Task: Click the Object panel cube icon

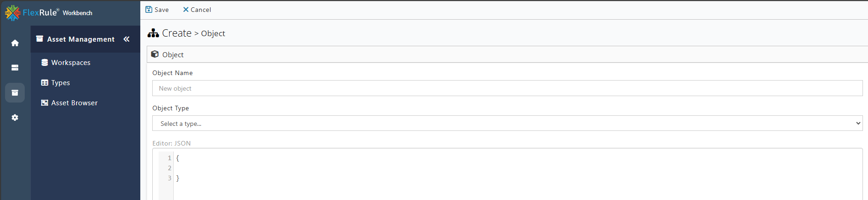Action: 155,54
